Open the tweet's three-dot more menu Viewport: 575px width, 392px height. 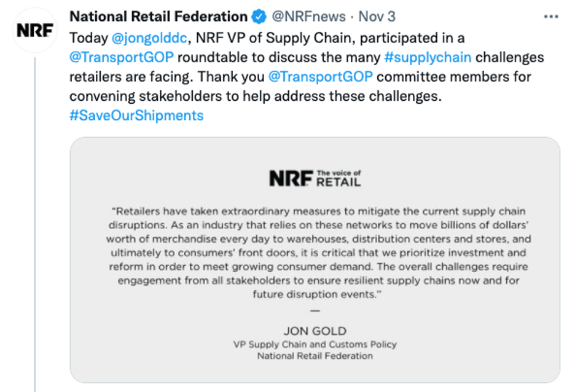[551, 16]
